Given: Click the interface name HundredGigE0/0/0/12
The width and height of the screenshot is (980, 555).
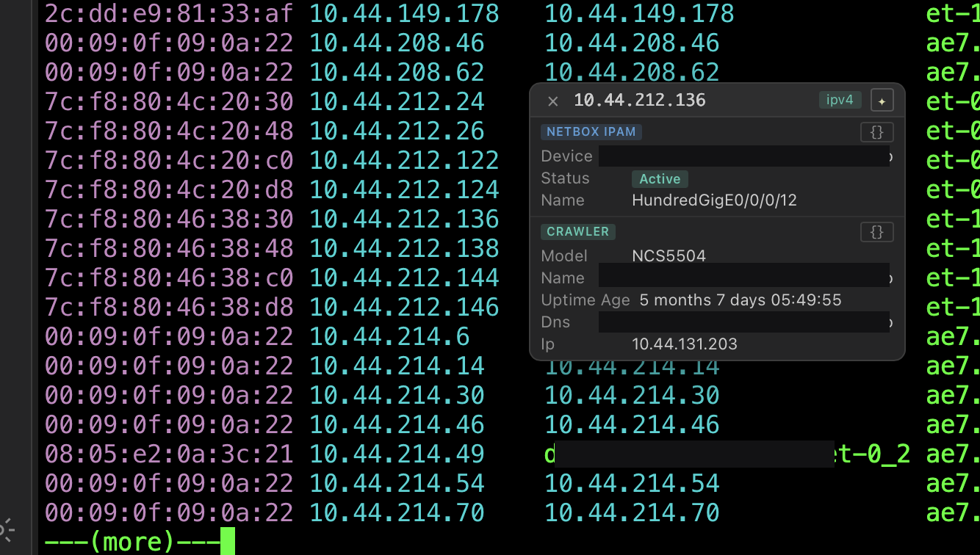Looking at the screenshot, I should click(714, 200).
